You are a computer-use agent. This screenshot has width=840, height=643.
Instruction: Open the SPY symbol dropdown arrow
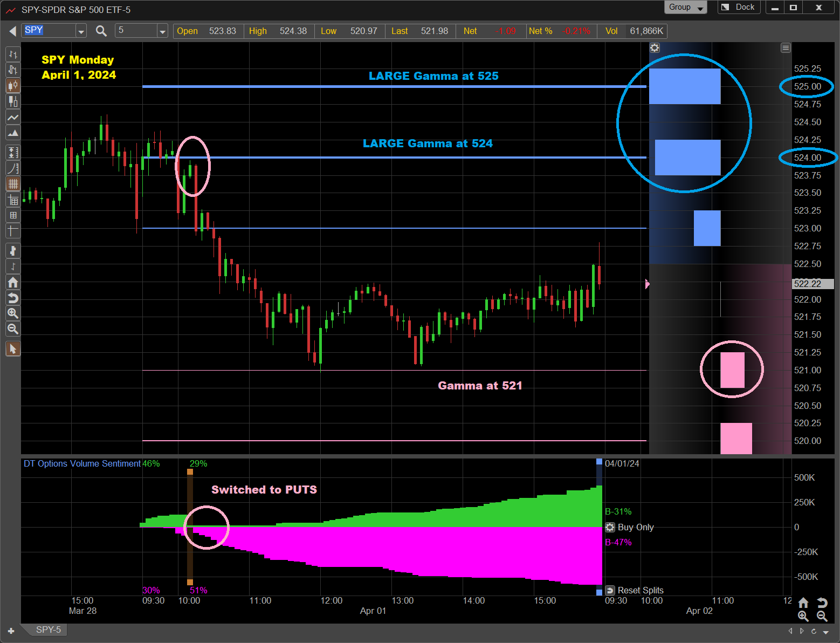coord(81,31)
